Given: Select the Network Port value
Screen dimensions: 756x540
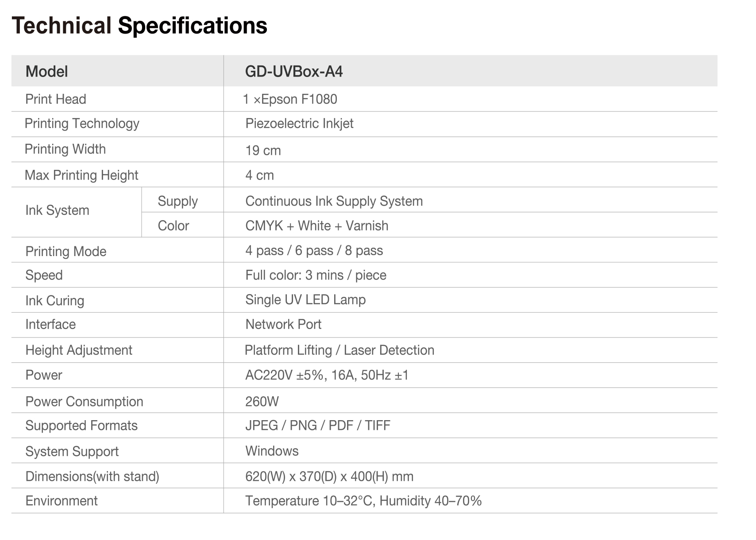Looking at the screenshot, I should [283, 325].
